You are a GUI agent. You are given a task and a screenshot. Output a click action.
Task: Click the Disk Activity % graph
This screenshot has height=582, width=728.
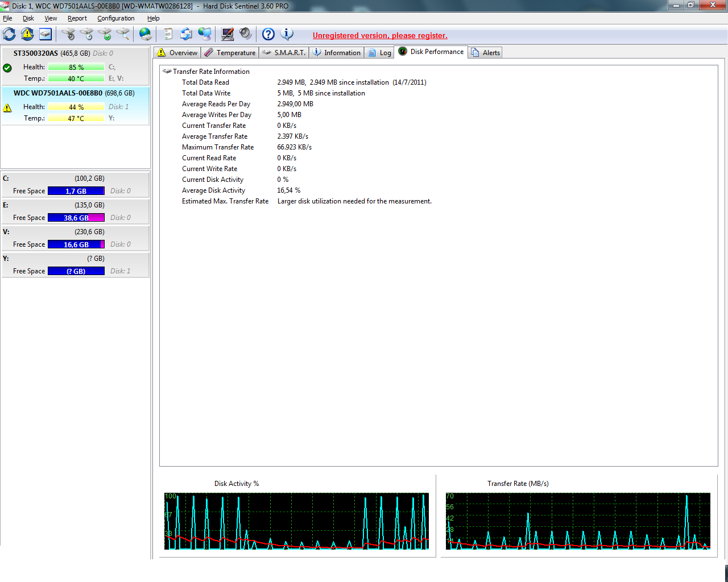click(296, 521)
